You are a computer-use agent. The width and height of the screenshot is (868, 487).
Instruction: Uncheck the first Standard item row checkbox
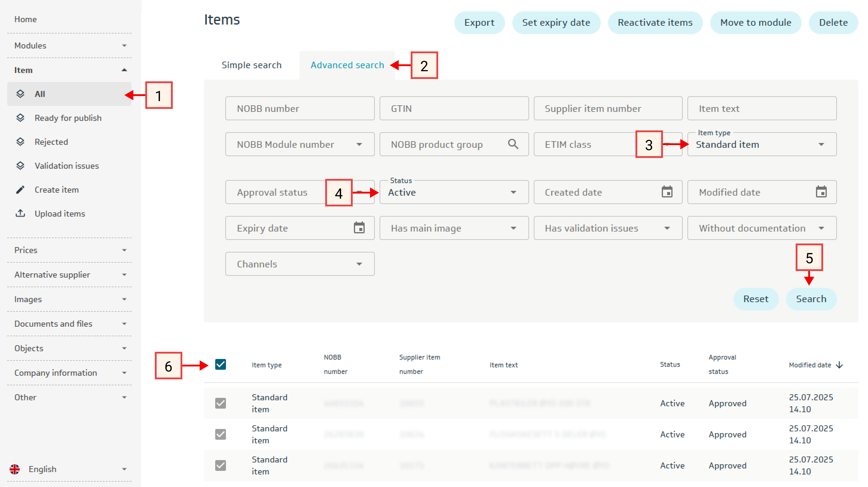pos(220,403)
